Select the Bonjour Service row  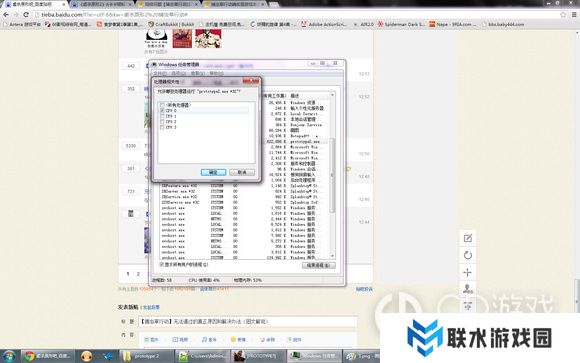click(x=306, y=125)
